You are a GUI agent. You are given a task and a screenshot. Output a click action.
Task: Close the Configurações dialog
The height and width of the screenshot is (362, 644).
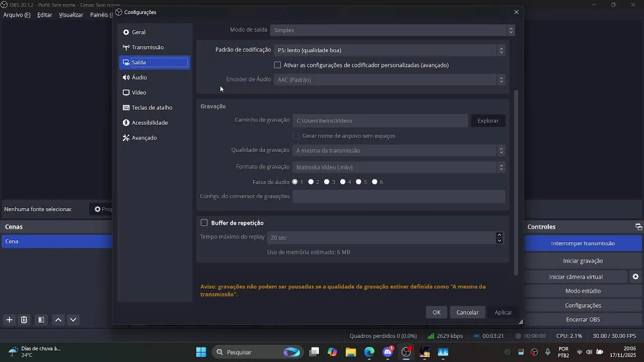pos(516,12)
